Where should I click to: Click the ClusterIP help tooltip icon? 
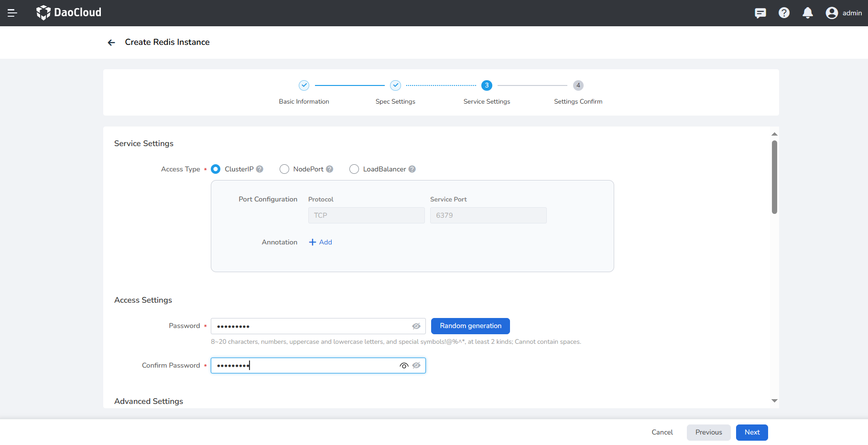(260, 169)
